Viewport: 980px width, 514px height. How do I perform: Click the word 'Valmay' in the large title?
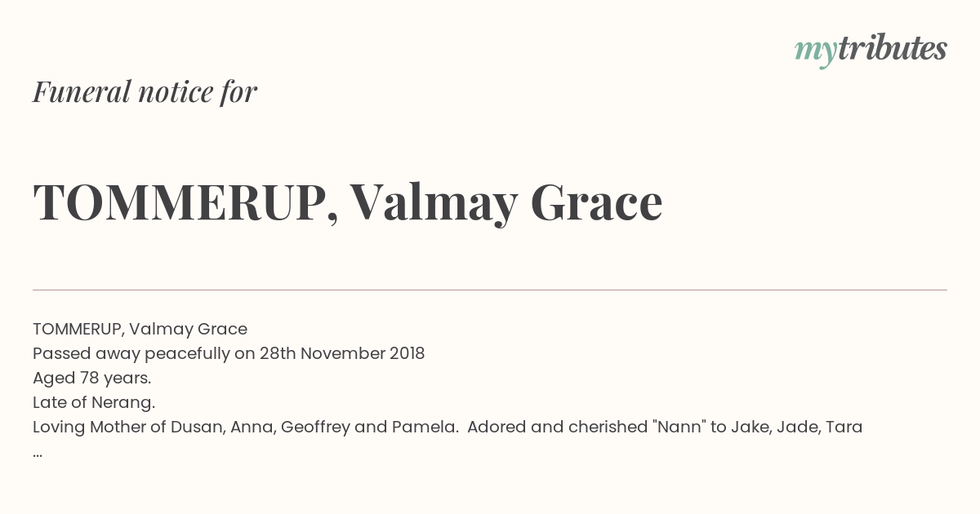click(434, 203)
